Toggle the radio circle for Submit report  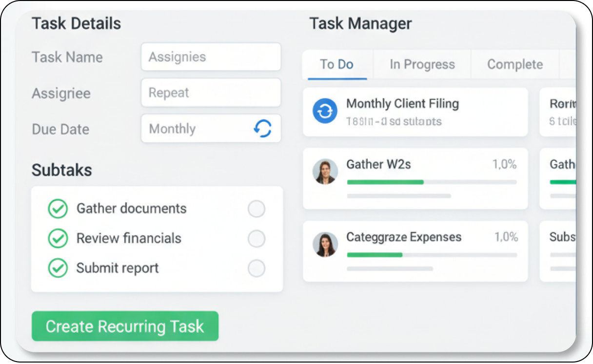257,268
